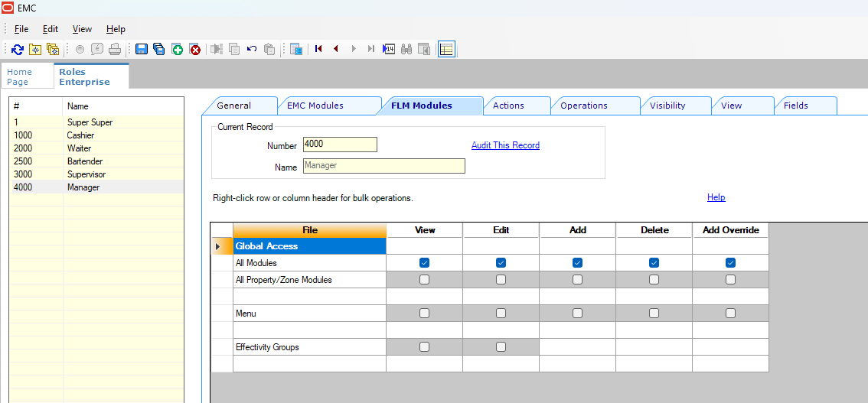Toggle the table view icon
The width and height of the screenshot is (868, 403).
pyautogui.click(x=446, y=49)
